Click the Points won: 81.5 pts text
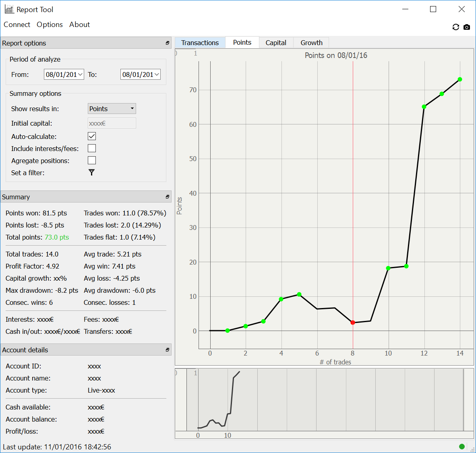This screenshot has width=476, height=453. (36, 213)
